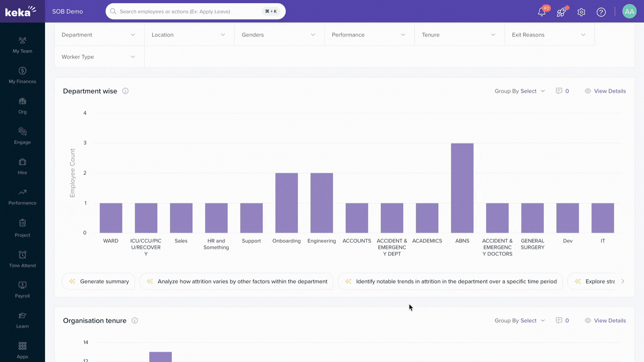Expand the Exit Reasons filter dropdown
This screenshot has width=644, height=362.
pyautogui.click(x=549, y=35)
